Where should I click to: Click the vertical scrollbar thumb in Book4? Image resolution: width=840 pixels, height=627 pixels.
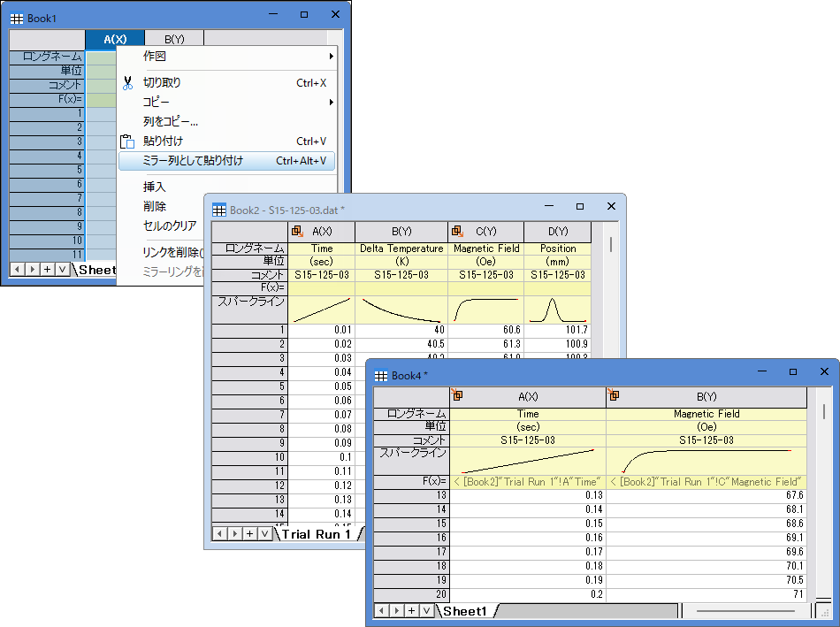pyautogui.click(x=823, y=411)
